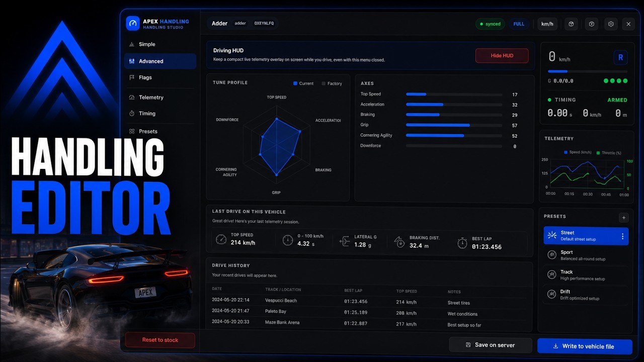644x362 pixels.
Task: Click the Best Lap stopwatch icon
Action: coord(462,243)
